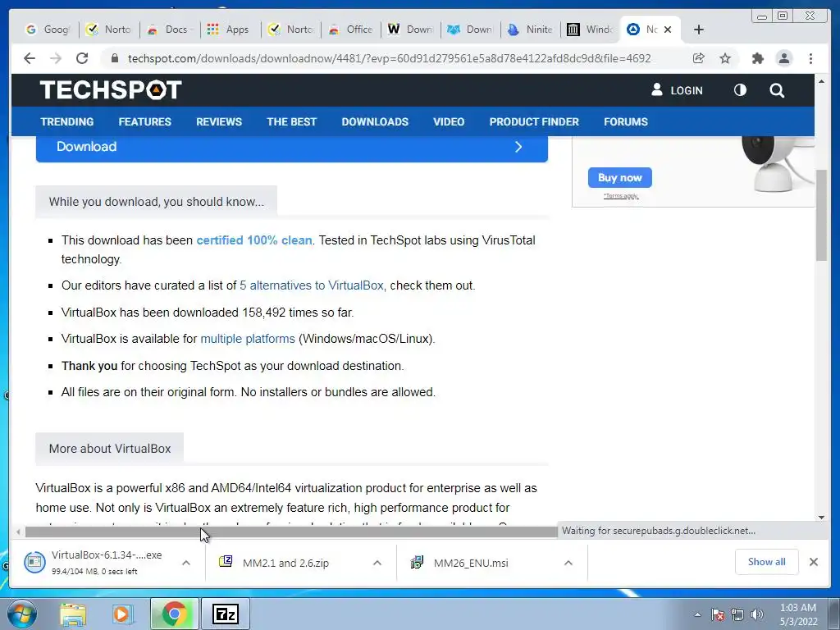Expand VirtualBox download options chevron

click(186, 563)
